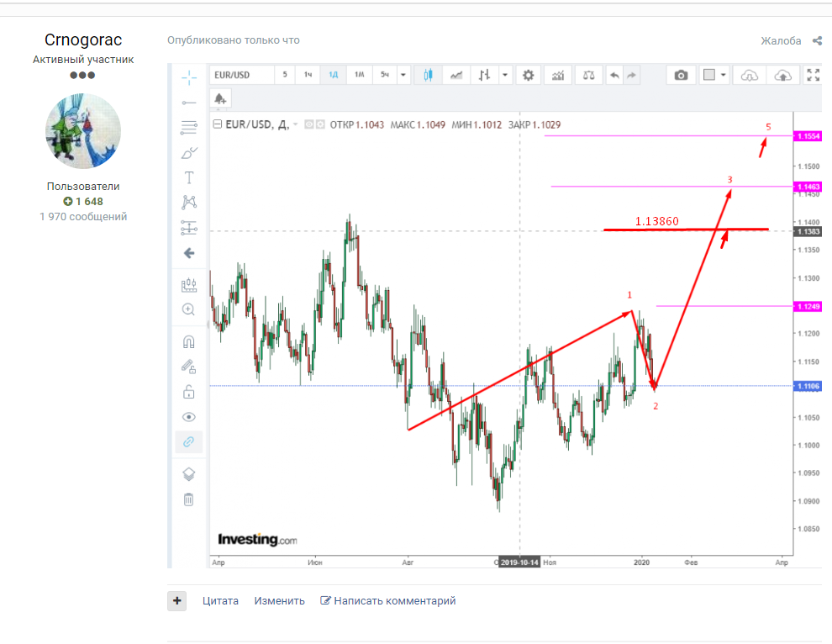The image size is (832, 644).
Task: Click the 1.13860 red text label
Action: pyautogui.click(x=657, y=221)
